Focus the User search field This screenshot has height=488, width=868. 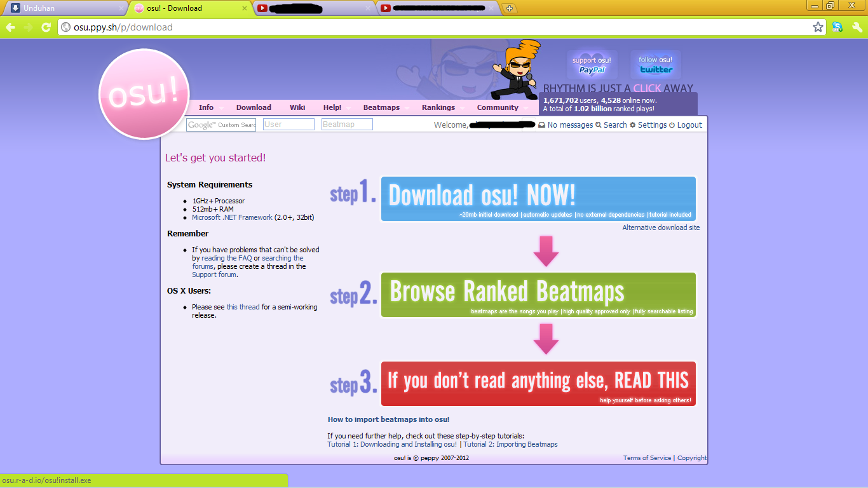(288, 125)
